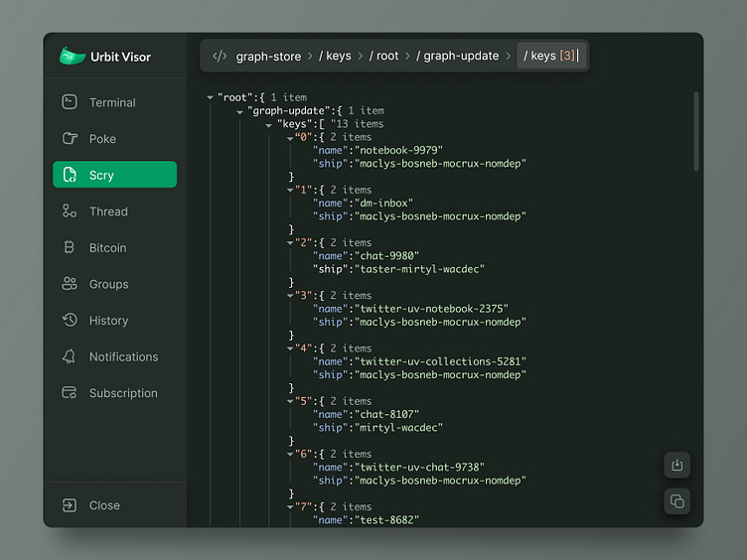Click the Thread icon in sidebar
This screenshot has height=560, width=747.
(x=70, y=211)
